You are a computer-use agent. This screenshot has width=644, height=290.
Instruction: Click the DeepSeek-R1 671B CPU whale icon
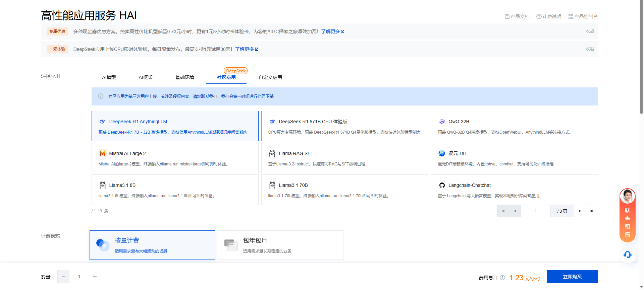coord(272,122)
